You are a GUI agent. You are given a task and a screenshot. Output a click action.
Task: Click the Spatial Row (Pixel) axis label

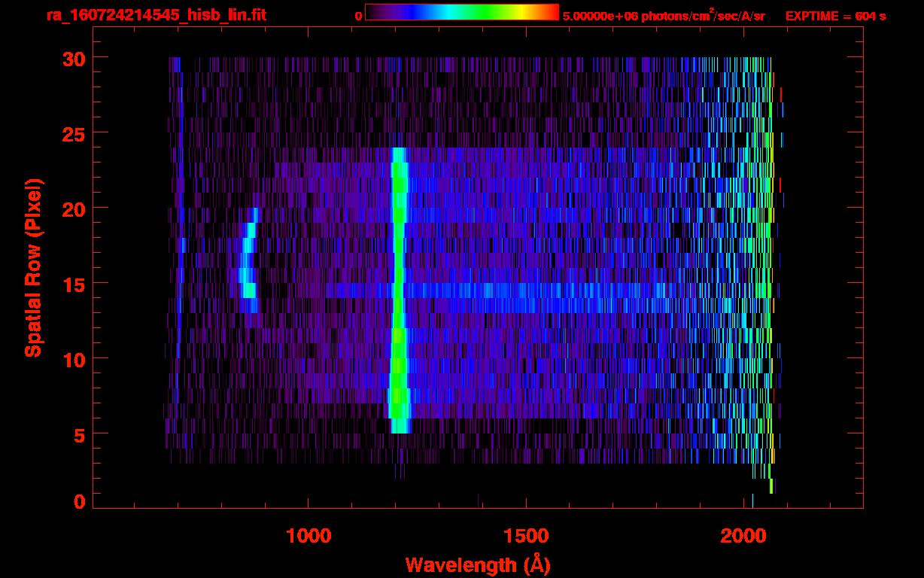coord(33,267)
